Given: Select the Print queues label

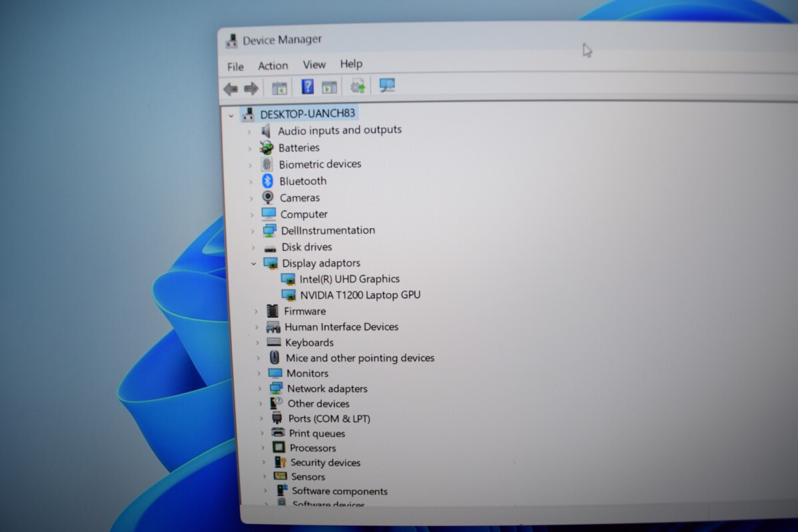Looking at the screenshot, I should (x=317, y=433).
